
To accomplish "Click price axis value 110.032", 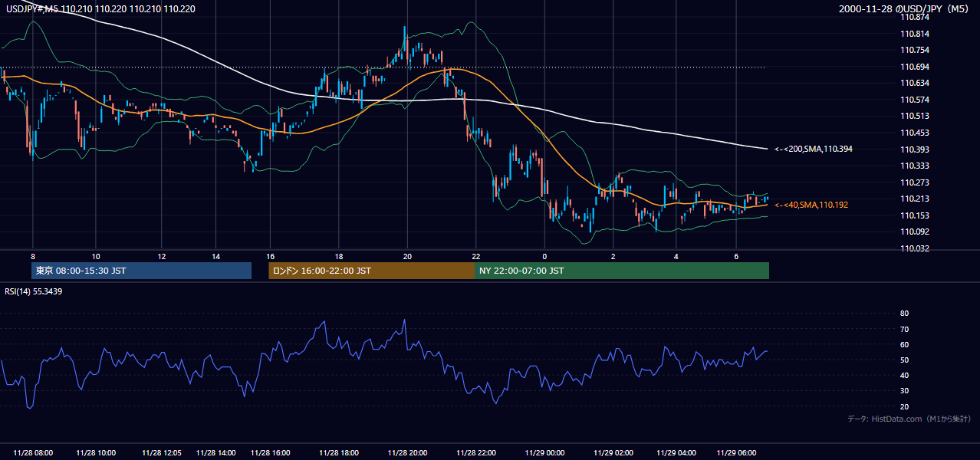I will (914, 248).
